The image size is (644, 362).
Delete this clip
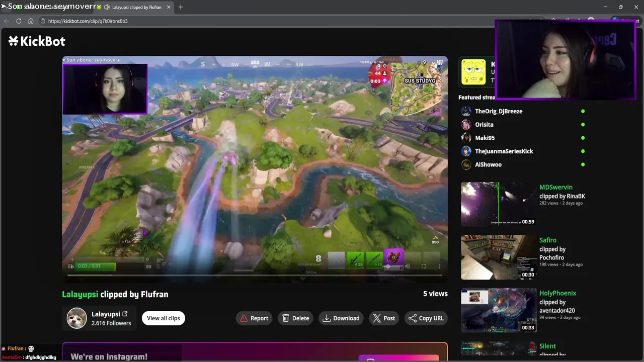click(x=296, y=318)
